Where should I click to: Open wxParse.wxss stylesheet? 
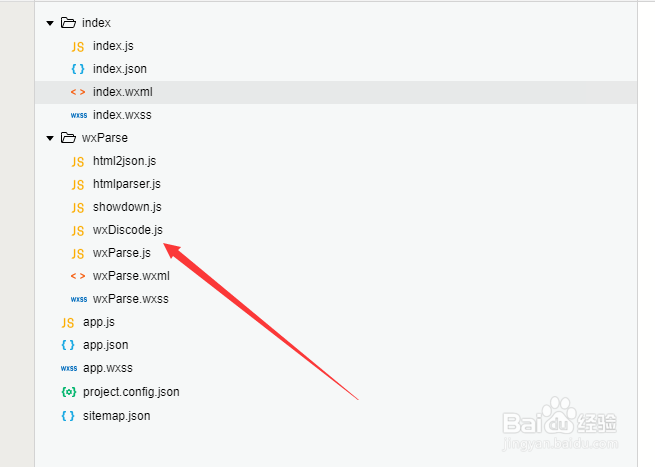pyautogui.click(x=130, y=299)
